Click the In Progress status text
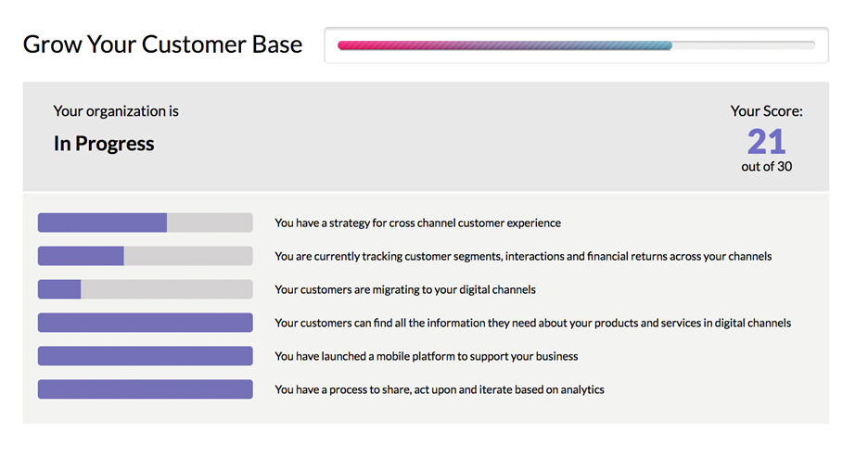 click(x=104, y=144)
